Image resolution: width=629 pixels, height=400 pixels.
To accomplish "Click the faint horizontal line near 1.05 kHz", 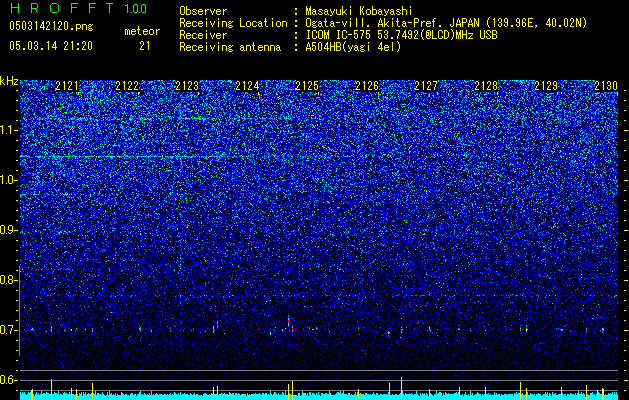I will click(120, 156).
